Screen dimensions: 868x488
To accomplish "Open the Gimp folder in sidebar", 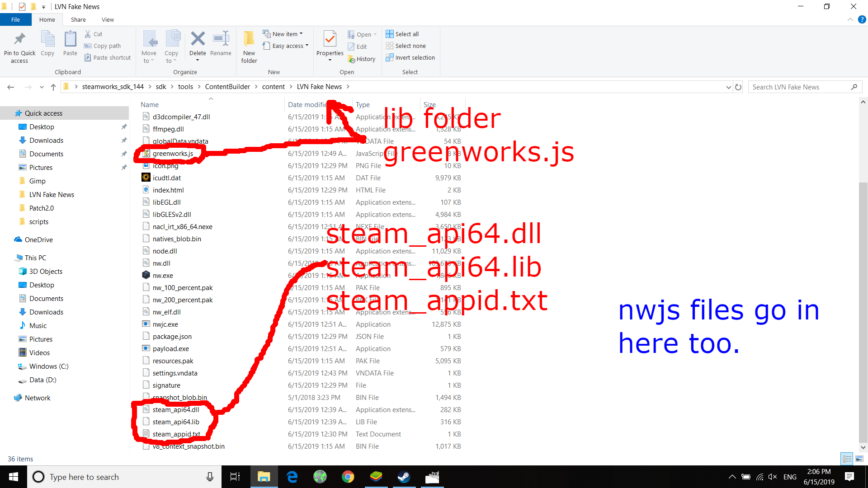I will [x=37, y=181].
